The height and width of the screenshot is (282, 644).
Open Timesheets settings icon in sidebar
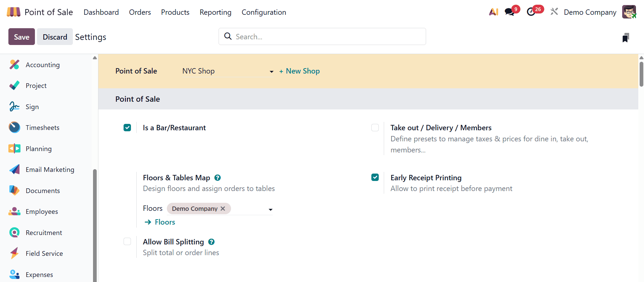coord(14,128)
